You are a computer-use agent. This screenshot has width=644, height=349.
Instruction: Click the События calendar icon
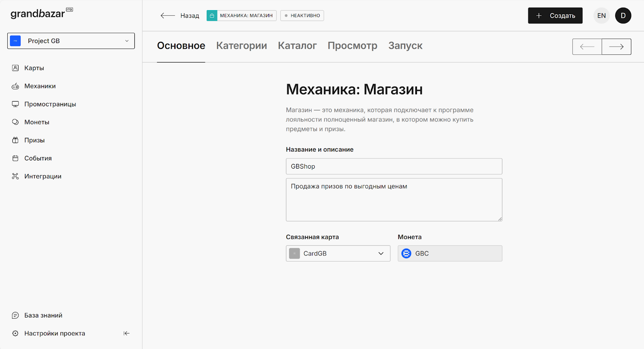(x=15, y=158)
